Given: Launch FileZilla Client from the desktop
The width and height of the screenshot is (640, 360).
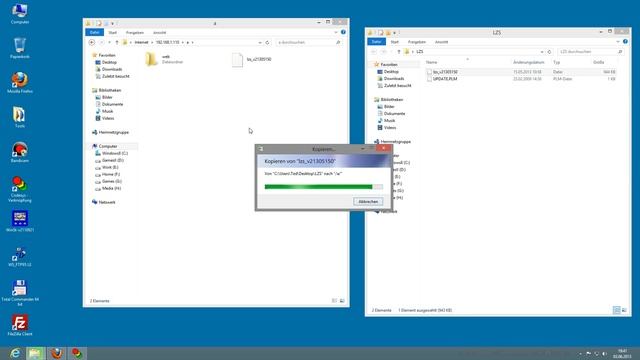Looking at the screenshot, I should pyautogui.click(x=20, y=325).
